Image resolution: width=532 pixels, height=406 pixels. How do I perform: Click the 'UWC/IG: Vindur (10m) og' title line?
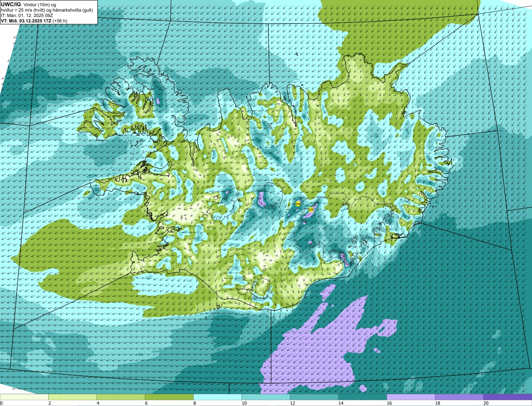coord(28,4)
